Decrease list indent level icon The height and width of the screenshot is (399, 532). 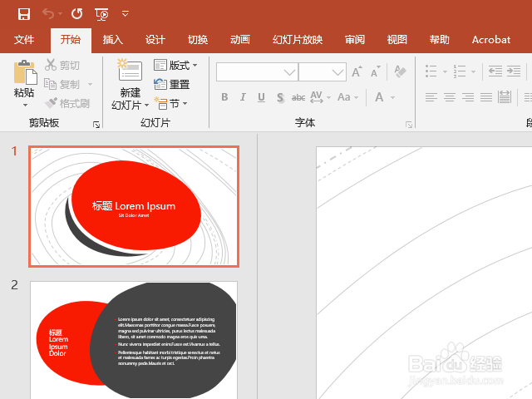495,71
